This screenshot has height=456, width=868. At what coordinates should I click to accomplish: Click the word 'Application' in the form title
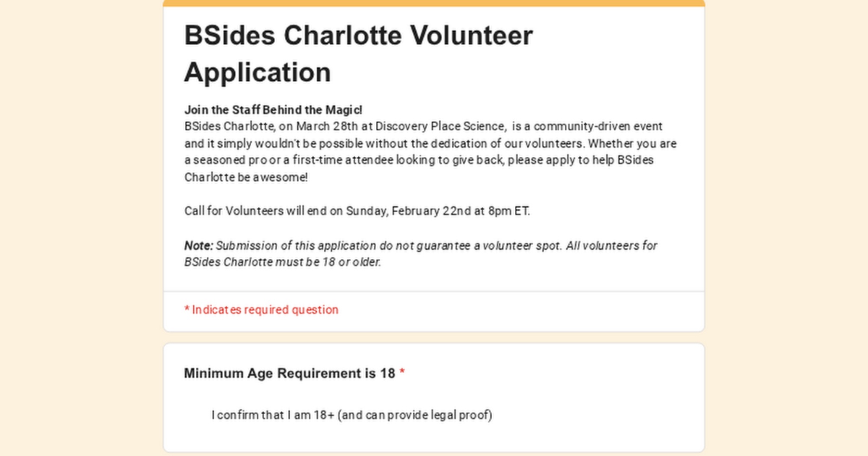[257, 72]
